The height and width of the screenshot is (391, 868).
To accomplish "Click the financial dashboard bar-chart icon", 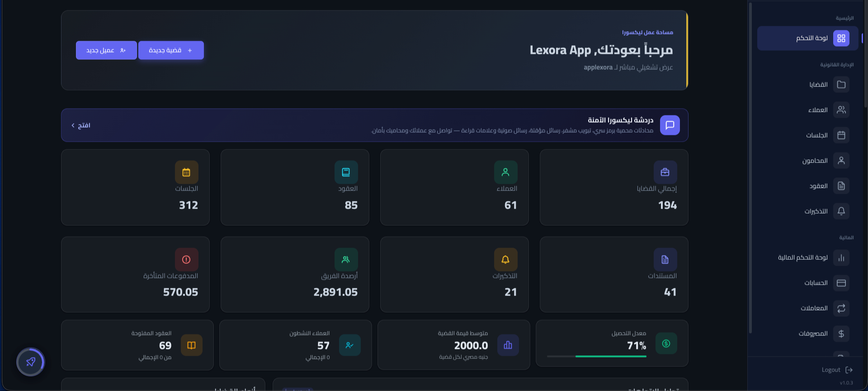I will click(841, 258).
